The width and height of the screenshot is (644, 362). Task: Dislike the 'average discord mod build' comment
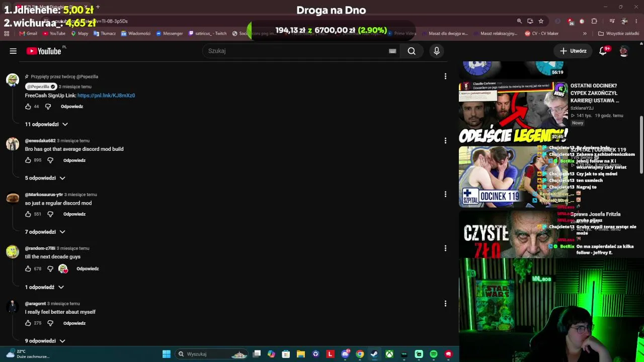pyautogui.click(x=50, y=160)
